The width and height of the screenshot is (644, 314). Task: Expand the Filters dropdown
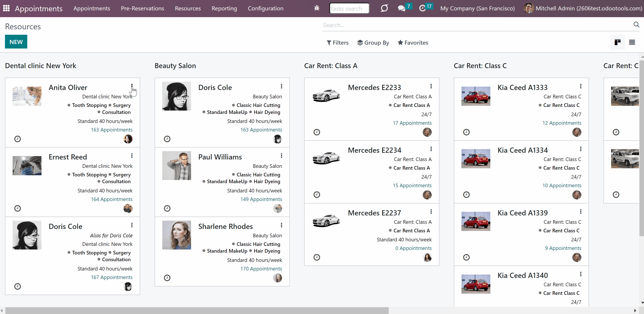(x=338, y=43)
